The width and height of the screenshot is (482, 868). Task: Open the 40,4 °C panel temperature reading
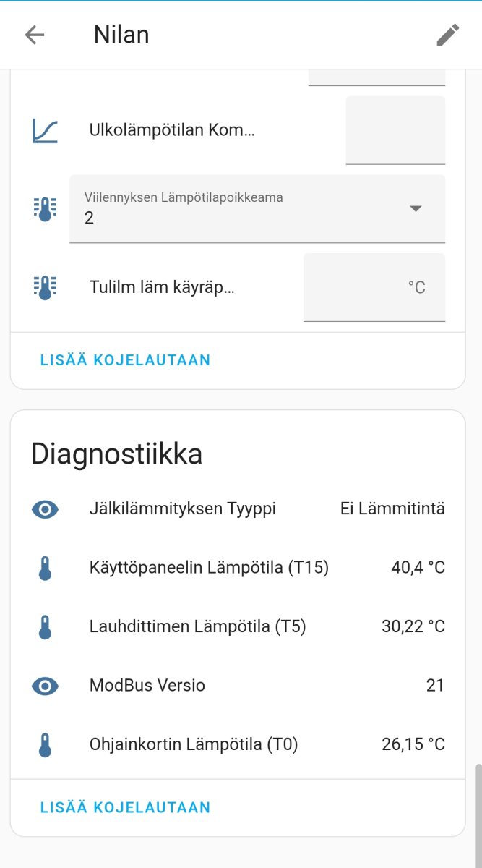(418, 569)
